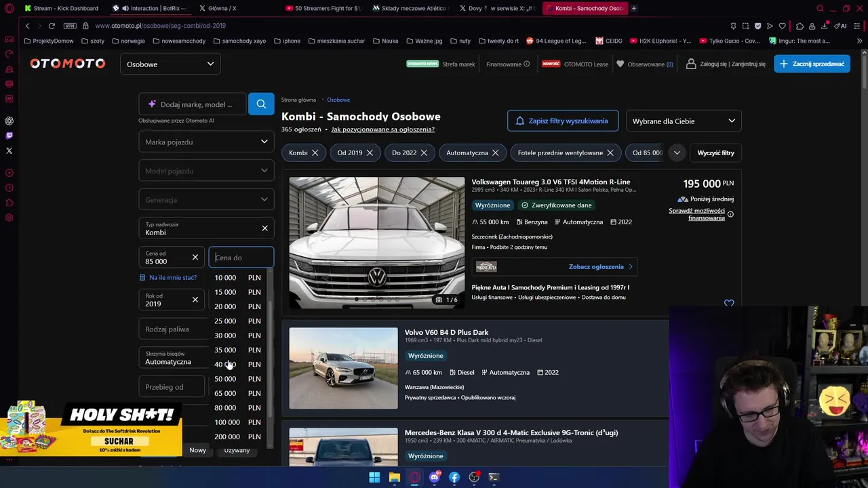Focus the Cena do input field
The image size is (868, 488).
pos(241,258)
